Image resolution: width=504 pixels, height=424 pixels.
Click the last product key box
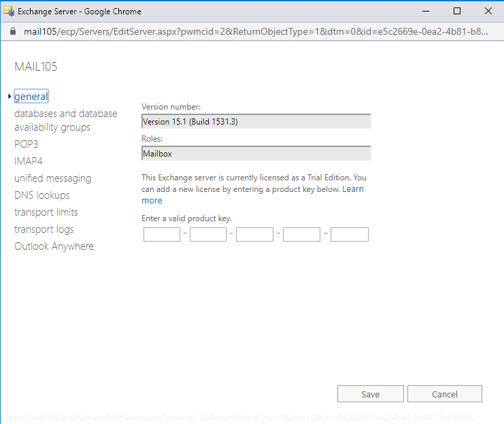pos(350,235)
